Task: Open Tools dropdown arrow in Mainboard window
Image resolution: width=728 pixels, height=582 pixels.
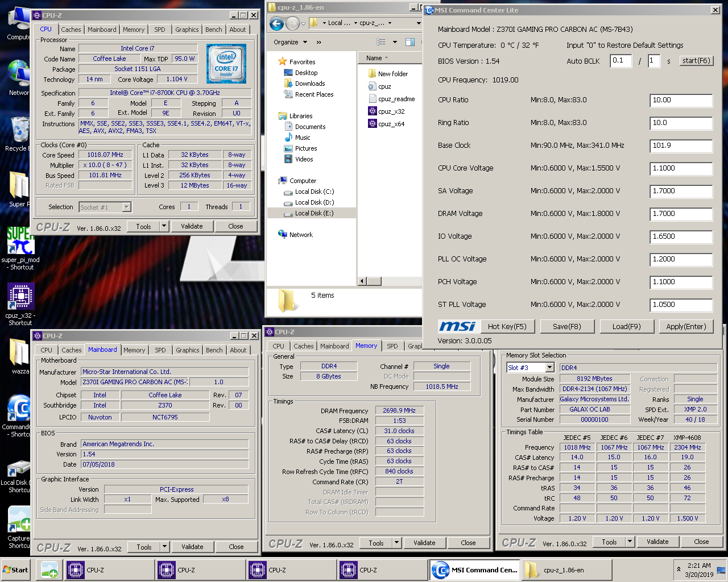Action: tap(164, 547)
